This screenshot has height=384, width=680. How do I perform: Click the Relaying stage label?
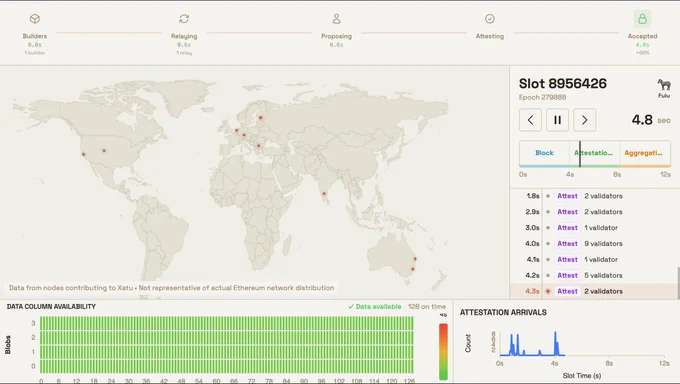tap(184, 36)
